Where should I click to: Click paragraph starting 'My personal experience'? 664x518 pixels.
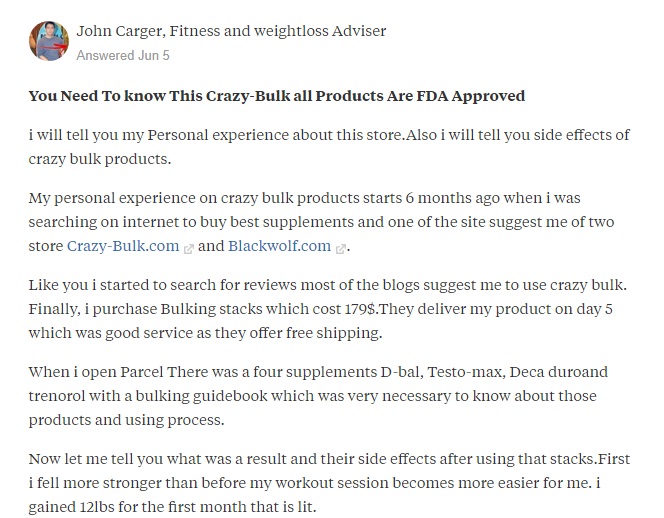tap(321, 222)
